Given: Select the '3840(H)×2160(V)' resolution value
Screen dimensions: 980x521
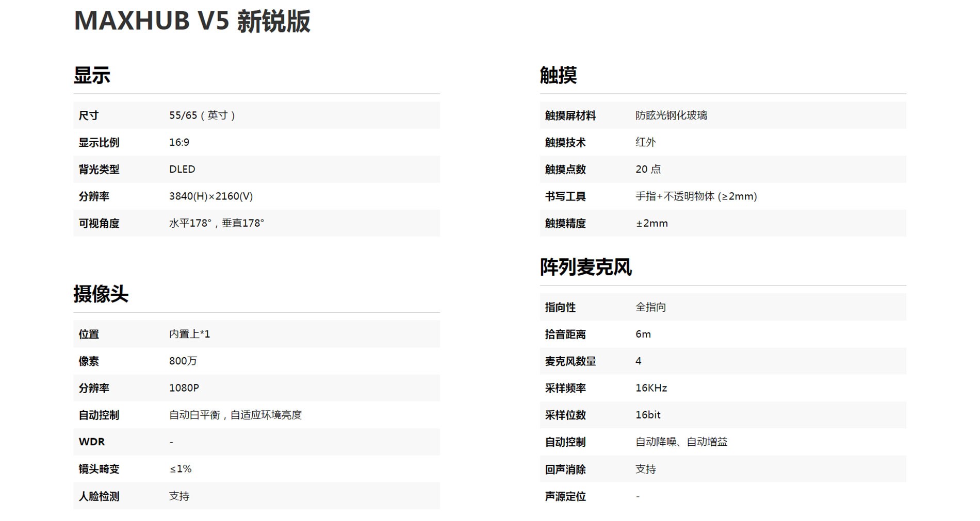Looking at the screenshot, I should click(211, 196).
